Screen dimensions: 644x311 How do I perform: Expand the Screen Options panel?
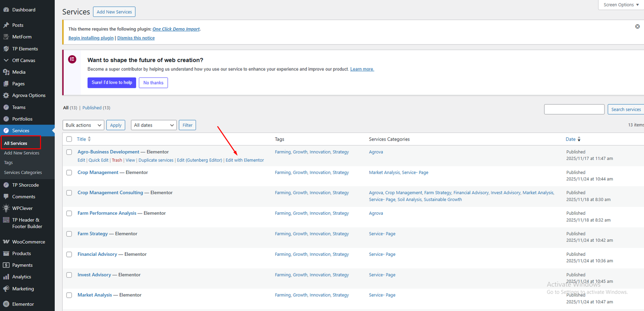click(x=621, y=5)
